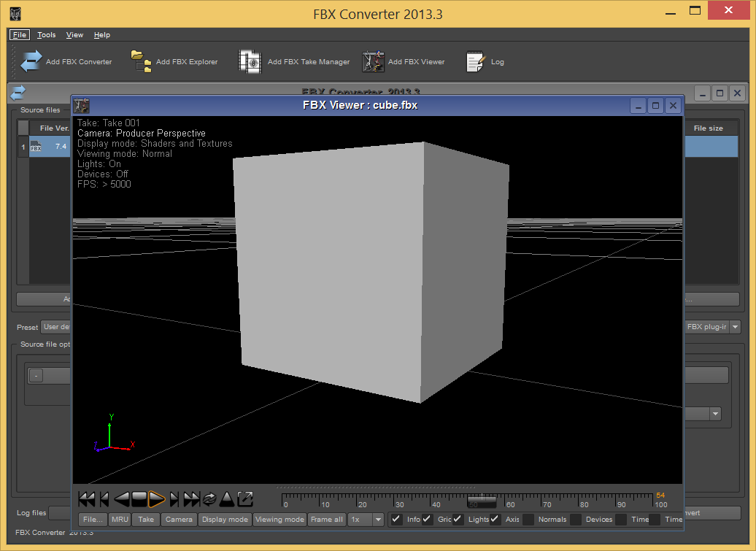Uncheck the Axis checkbox
This screenshot has width=756, height=551.
coord(495,519)
